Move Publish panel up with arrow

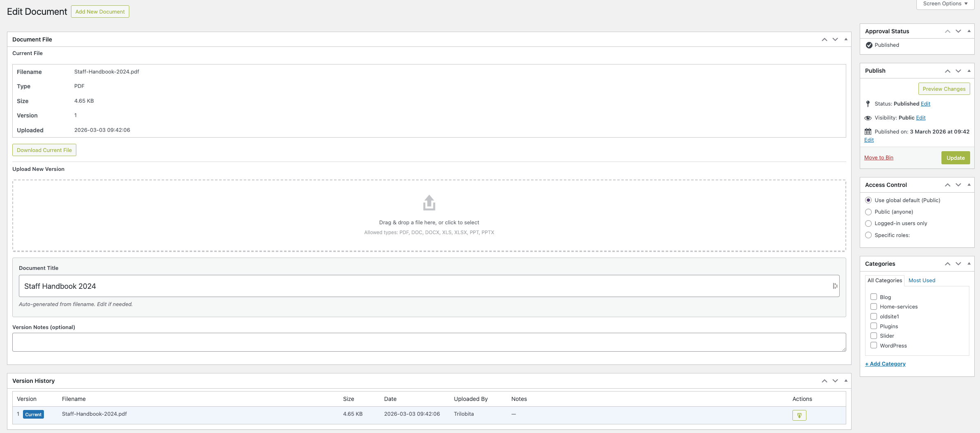(x=948, y=71)
